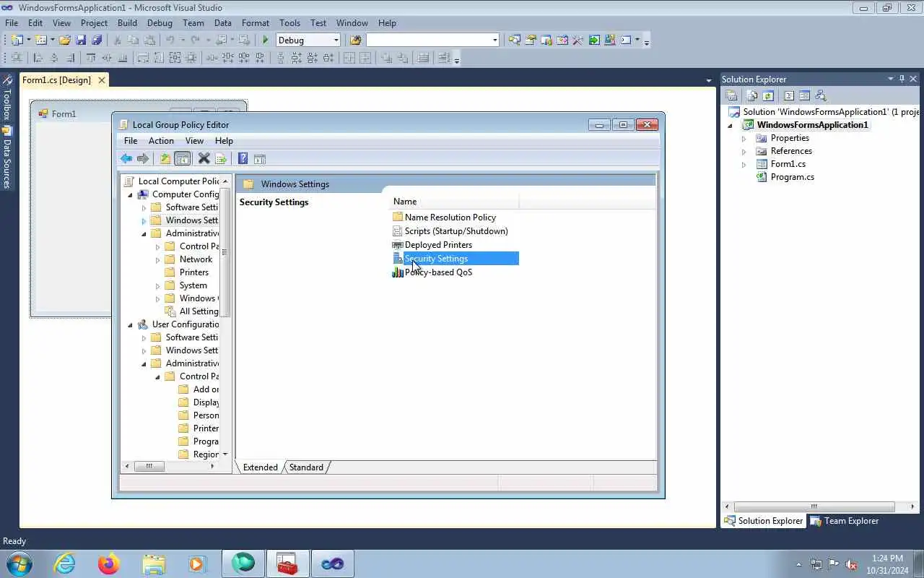Image resolution: width=924 pixels, height=578 pixels.
Task: Click the Find in Files icon
Action: (355, 40)
